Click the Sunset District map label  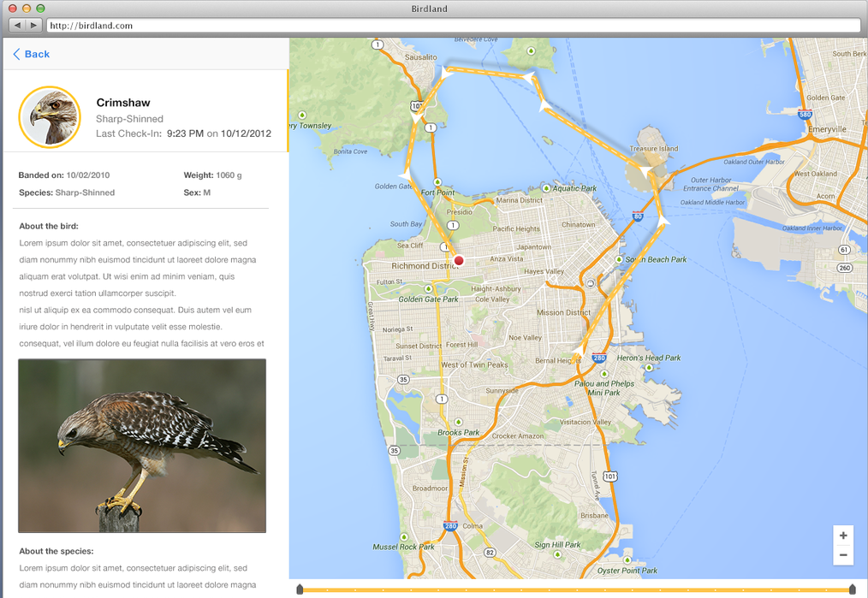point(419,346)
